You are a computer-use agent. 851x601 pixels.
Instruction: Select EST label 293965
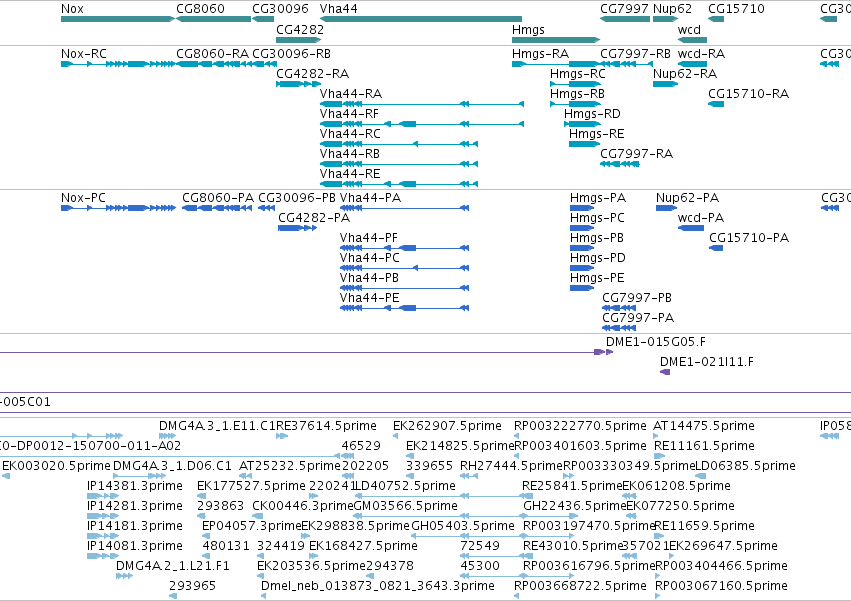click(192, 586)
